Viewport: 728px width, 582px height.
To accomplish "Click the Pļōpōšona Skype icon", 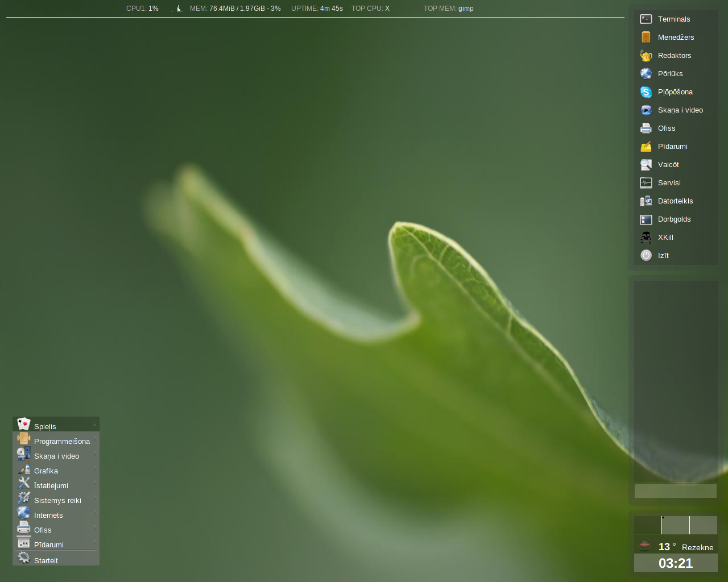I will [x=646, y=92].
